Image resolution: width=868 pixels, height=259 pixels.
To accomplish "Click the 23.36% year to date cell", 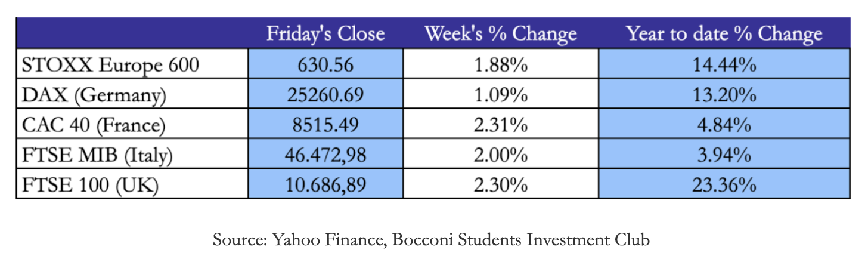I will click(724, 186).
